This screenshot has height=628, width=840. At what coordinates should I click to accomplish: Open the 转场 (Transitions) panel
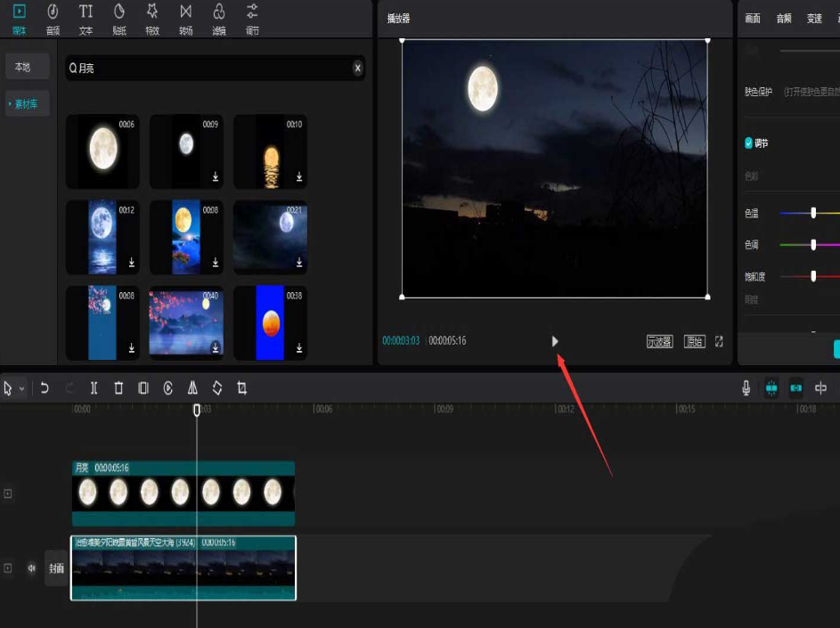coord(185,18)
